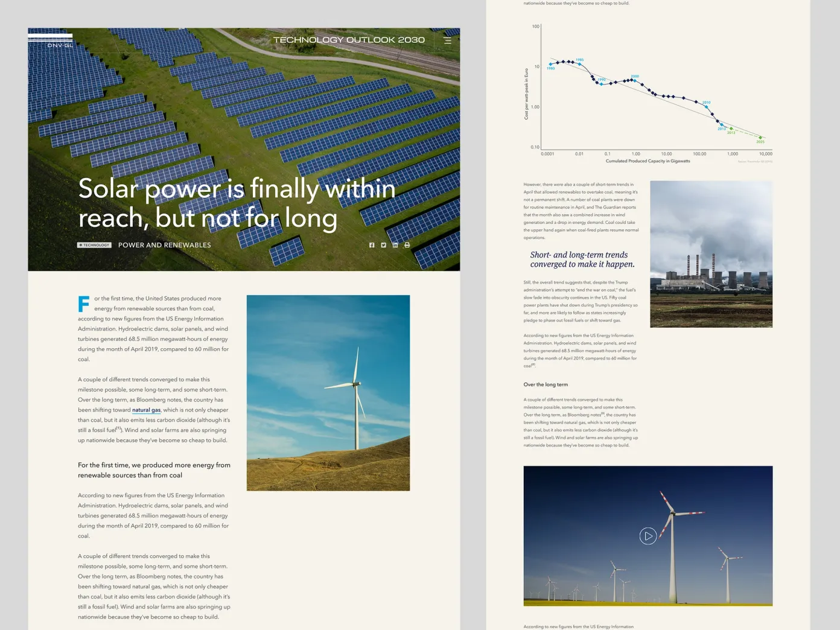Click the TECHNOLOGY OUTLOOK 2030 header title
The height and width of the screenshot is (630, 840).
coord(349,40)
